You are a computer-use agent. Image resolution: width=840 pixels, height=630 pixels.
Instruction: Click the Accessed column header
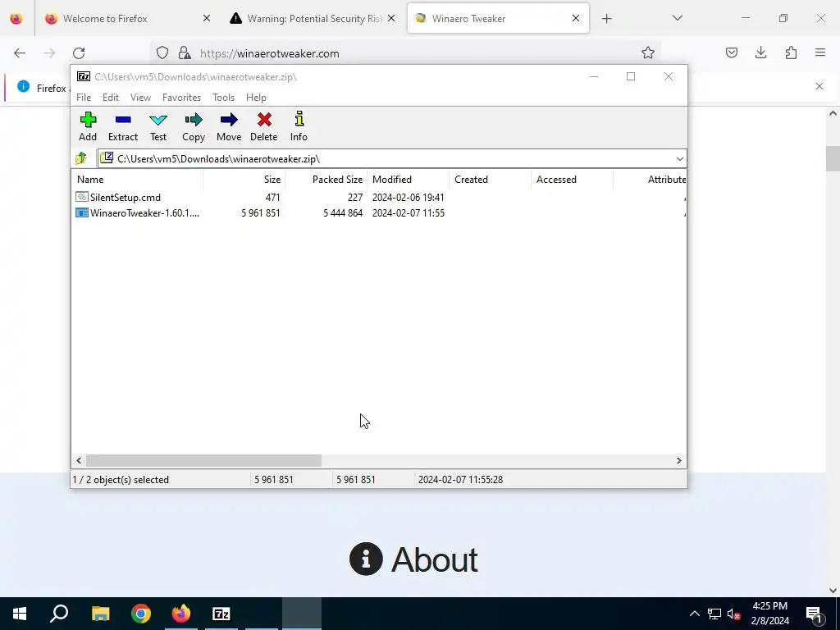pos(572,180)
